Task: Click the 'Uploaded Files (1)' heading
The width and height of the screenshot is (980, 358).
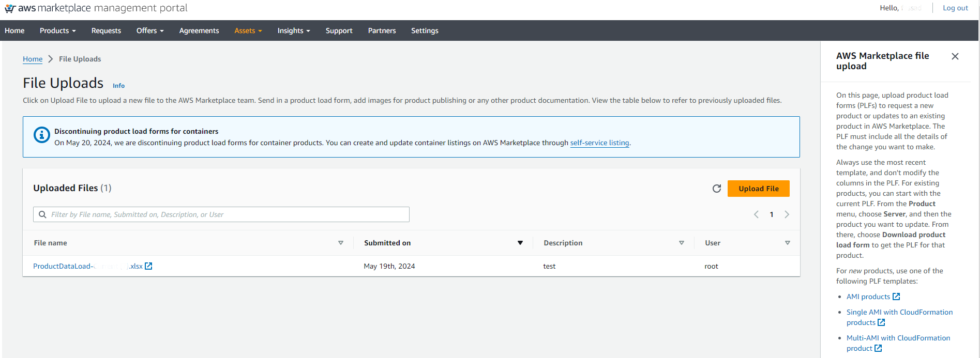Action: click(x=72, y=188)
